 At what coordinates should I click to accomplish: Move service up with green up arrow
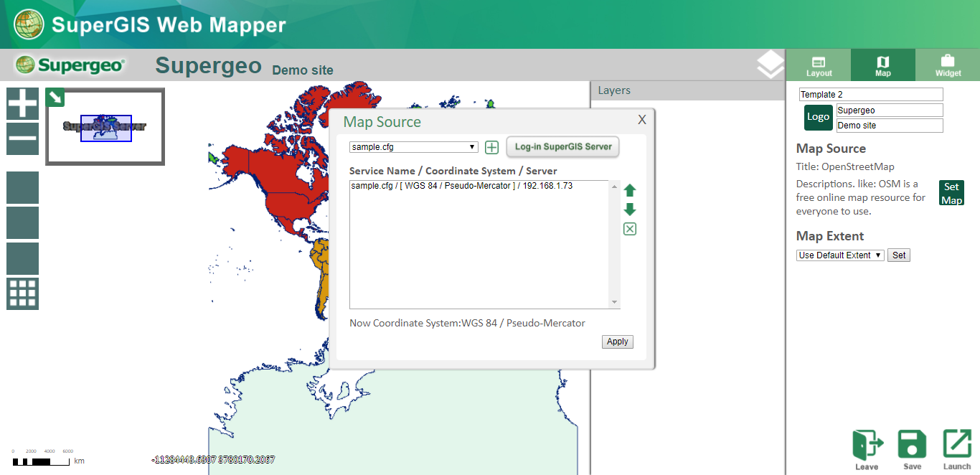(x=629, y=191)
